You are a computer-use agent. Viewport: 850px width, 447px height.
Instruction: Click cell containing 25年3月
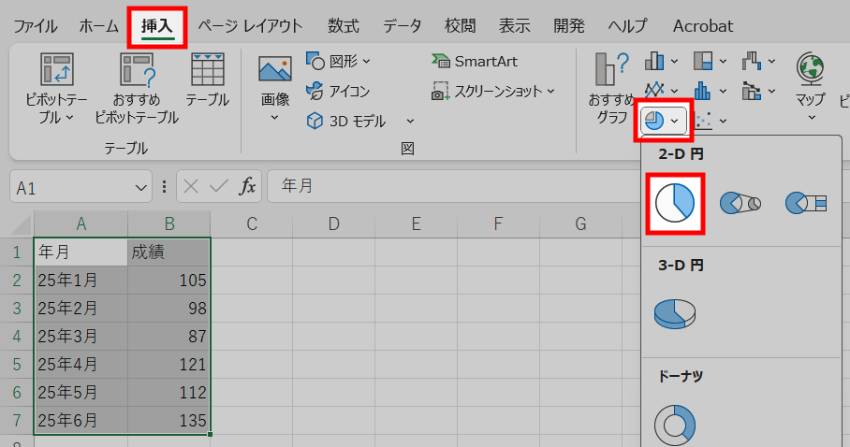(x=81, y=336)
